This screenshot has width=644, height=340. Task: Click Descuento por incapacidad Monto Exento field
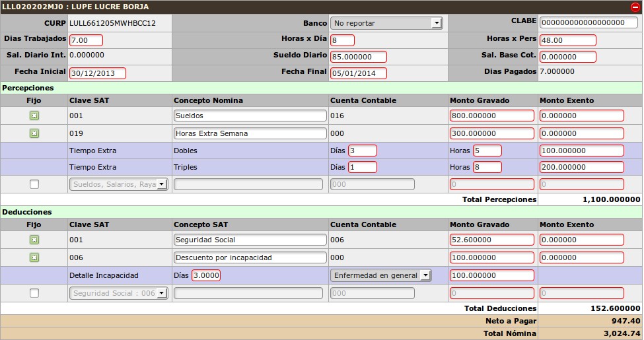pos(581,257)
